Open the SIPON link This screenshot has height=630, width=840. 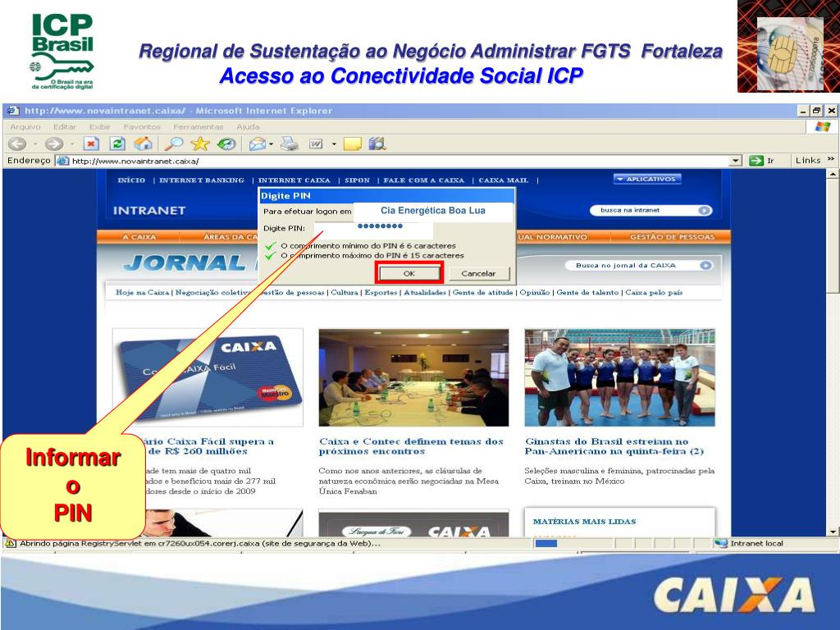coord(357,180)
